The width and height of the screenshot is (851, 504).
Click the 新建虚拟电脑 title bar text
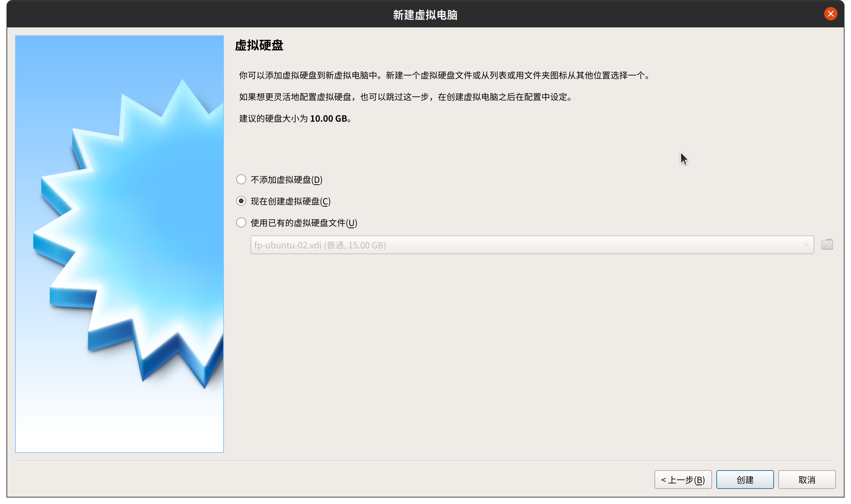[425, 15]
